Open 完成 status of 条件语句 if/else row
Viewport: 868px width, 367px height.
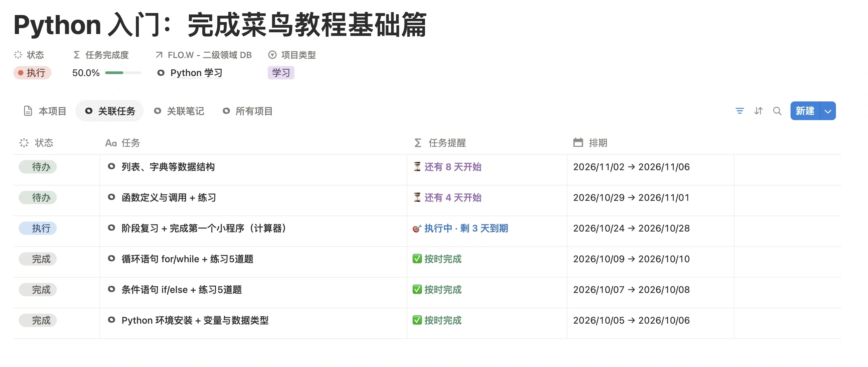(x=38, y=290)
